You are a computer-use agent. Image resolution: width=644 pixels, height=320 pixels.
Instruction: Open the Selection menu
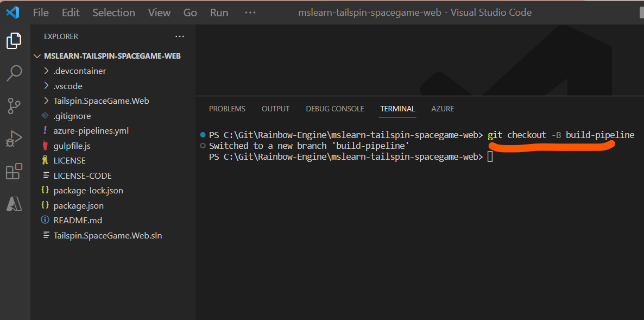114,12
